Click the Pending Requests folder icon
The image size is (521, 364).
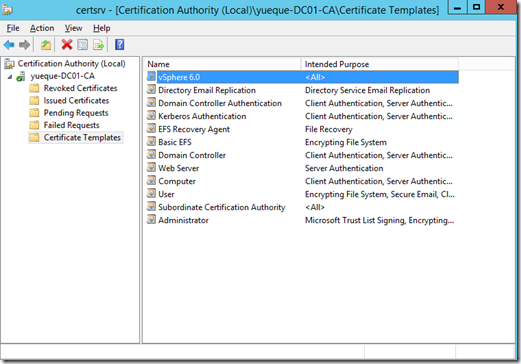click(34, 113)
